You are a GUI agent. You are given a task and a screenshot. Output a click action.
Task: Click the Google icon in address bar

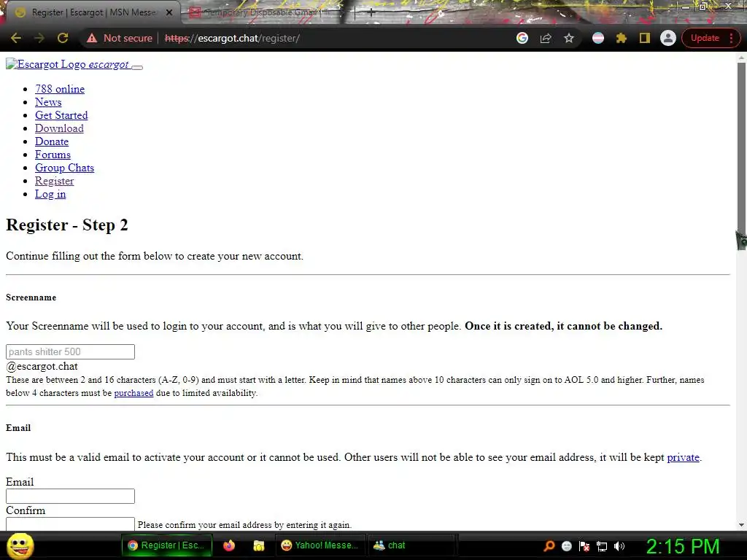click(x=522, y=38)
